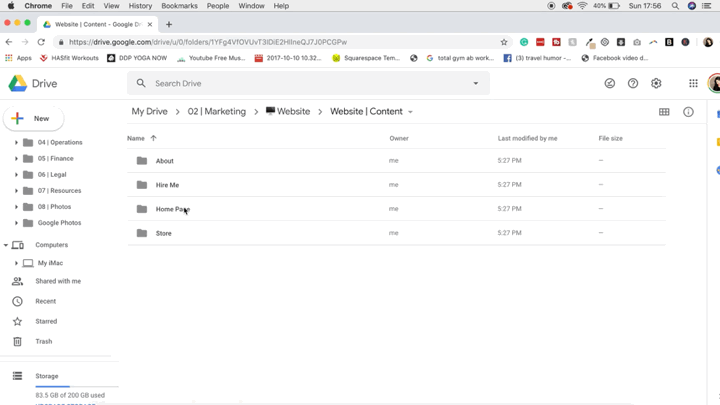Open the About folder row
The width and height of the screenshot is (720, 405).
click(396, 160)
